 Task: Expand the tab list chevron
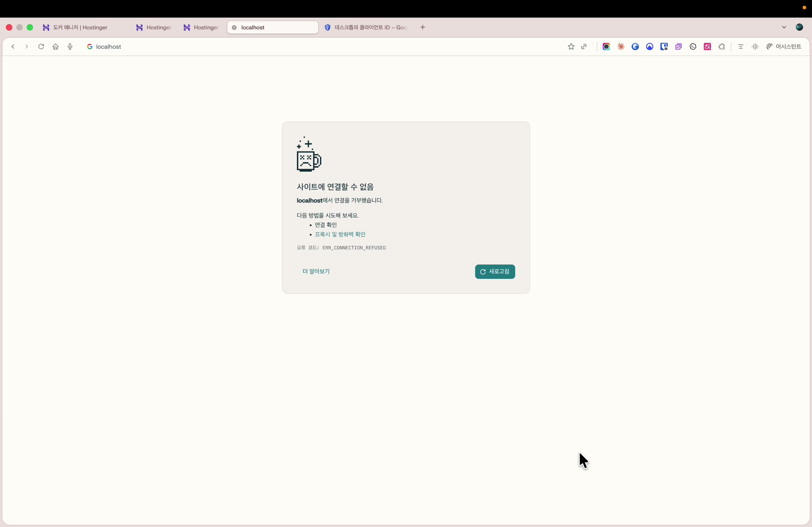[784, 27]
